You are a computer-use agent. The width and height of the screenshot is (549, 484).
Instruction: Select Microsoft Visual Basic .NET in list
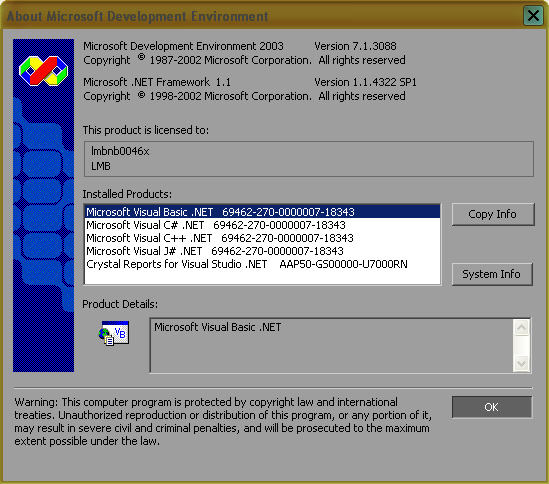263,212
